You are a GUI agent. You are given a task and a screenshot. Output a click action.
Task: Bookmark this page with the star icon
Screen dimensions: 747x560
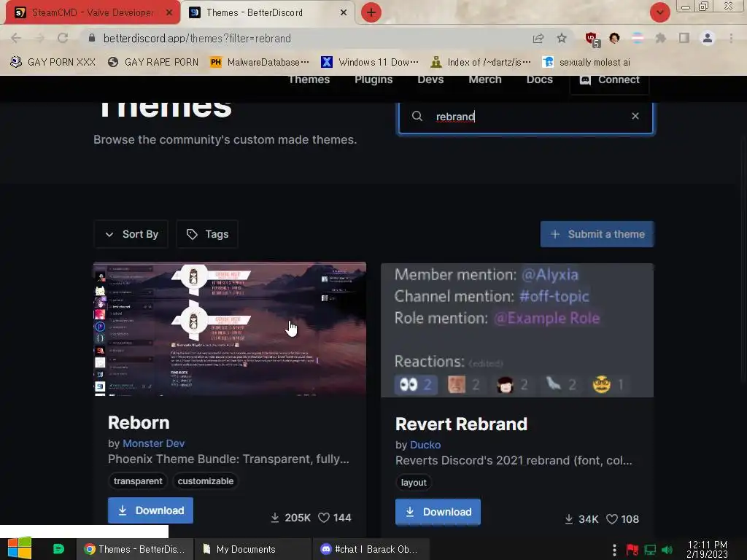[x=562, y=38]
